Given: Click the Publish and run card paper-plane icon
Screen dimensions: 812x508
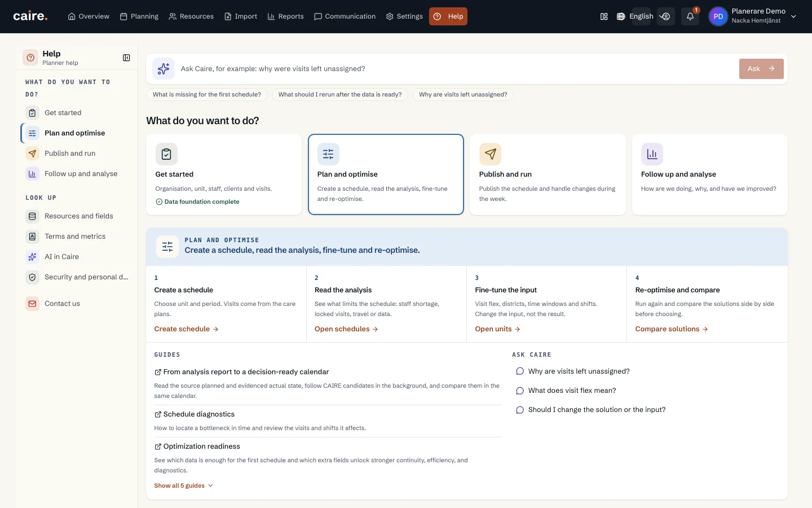Looking at the screenshot, I should tap(490, 154).
